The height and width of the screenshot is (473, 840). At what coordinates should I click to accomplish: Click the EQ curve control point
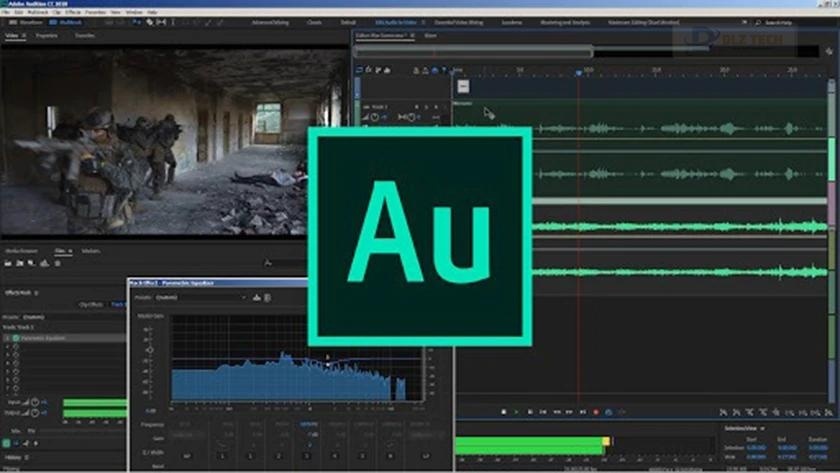328,365
